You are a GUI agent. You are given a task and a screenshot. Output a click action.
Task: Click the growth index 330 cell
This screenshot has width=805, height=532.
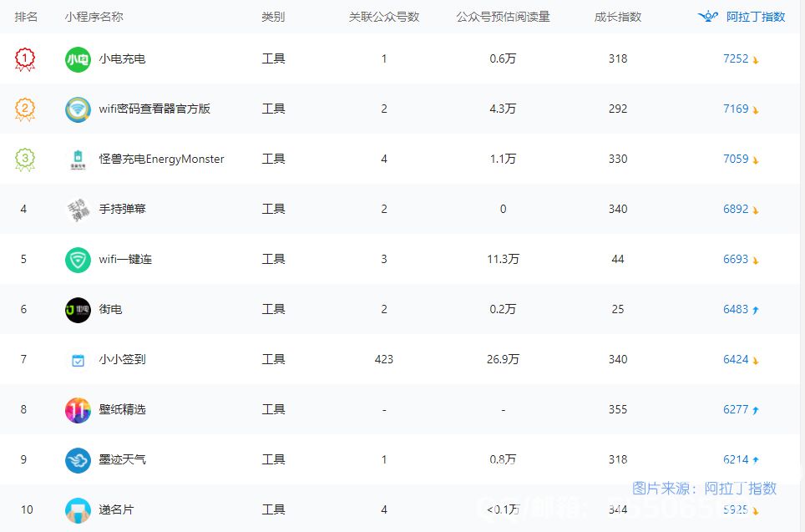pos(618,159)
